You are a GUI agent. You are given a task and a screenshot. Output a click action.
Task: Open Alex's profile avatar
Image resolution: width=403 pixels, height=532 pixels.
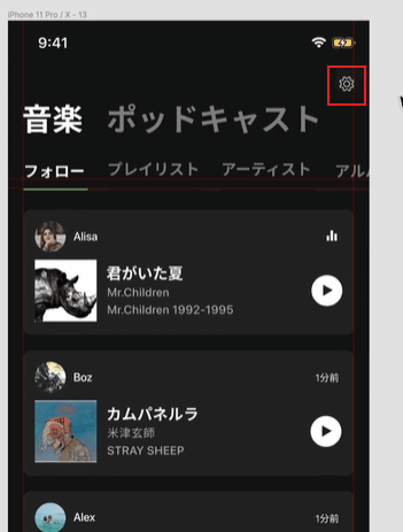pyautogui.click(x=50, y=518)
